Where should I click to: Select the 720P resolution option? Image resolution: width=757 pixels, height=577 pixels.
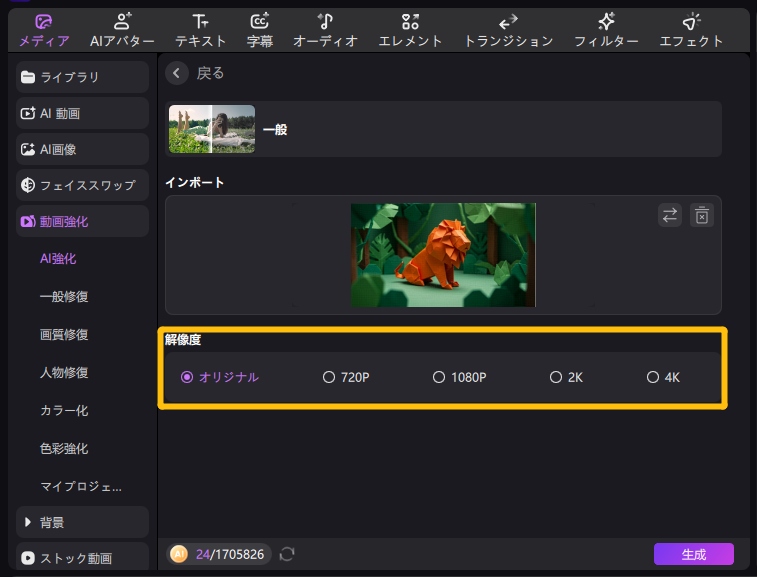(329, 377)
